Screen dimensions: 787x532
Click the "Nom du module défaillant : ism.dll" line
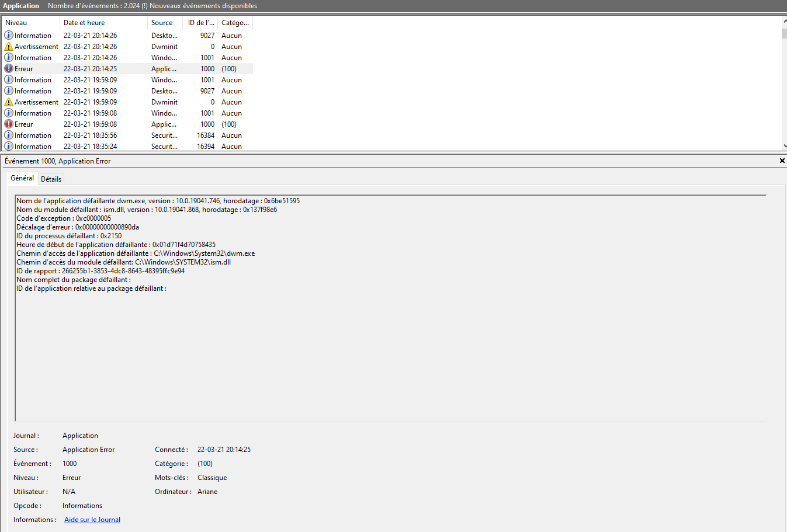tap(147, 210)
